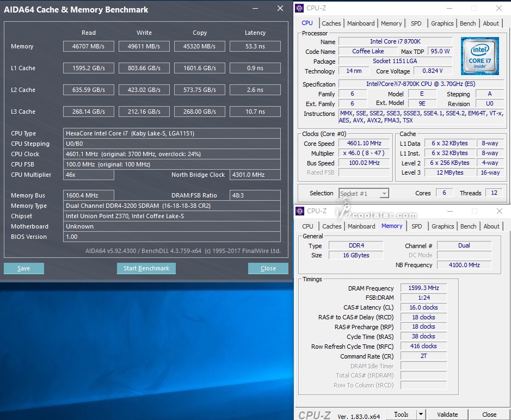Click NB Frequency value 4100.0 MHz
Image resolution: width=511 pixels, height=420 pixels.
(464, 265)
